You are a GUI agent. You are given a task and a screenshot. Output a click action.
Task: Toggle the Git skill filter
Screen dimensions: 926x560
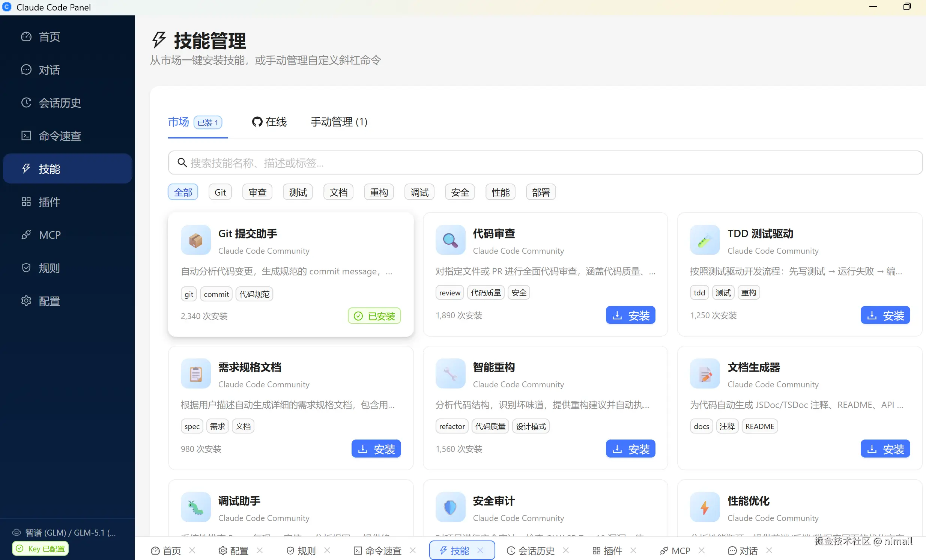220,192
